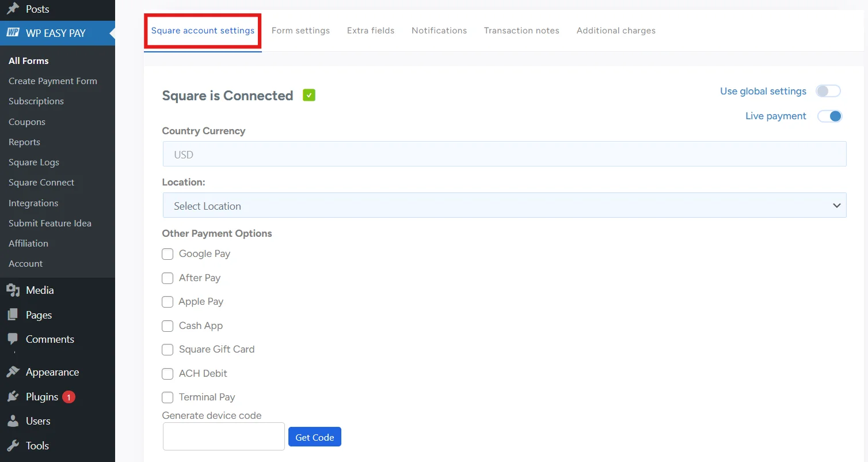
Task: Click the Square is Connected heading
Action: pyautogui.click(x=228, y=96)
